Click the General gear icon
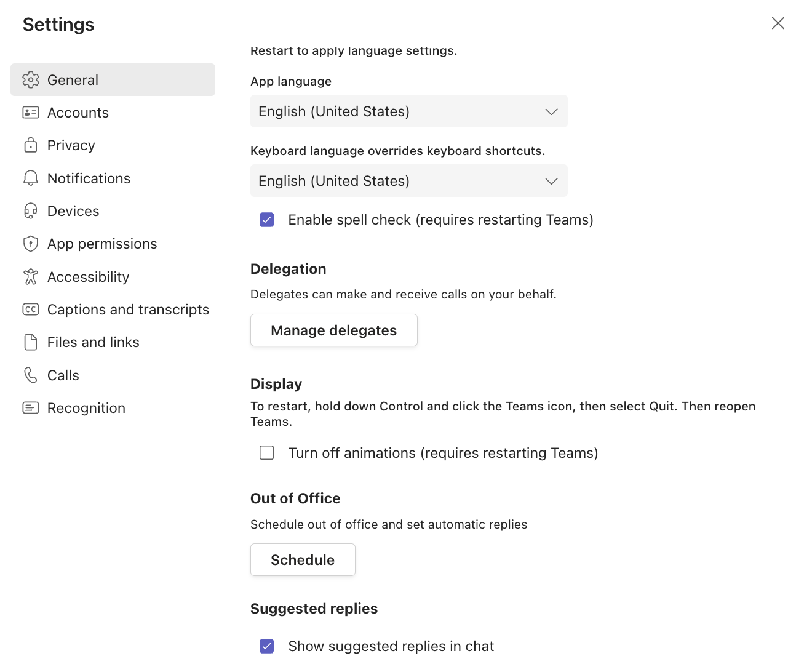 pos(31,80)
